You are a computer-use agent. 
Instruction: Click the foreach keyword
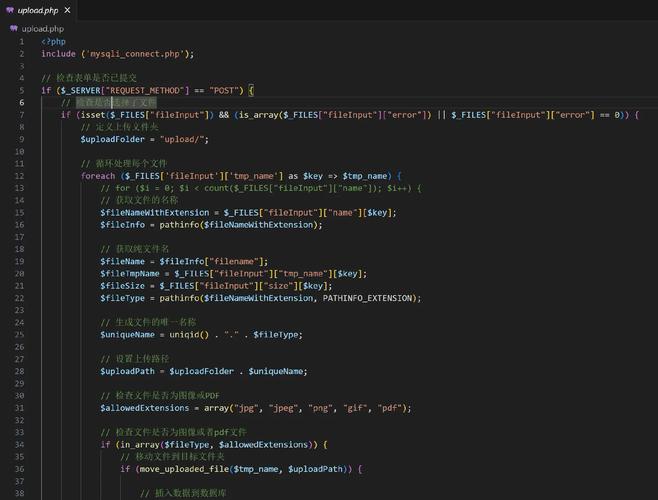click(x=98, y=175)
